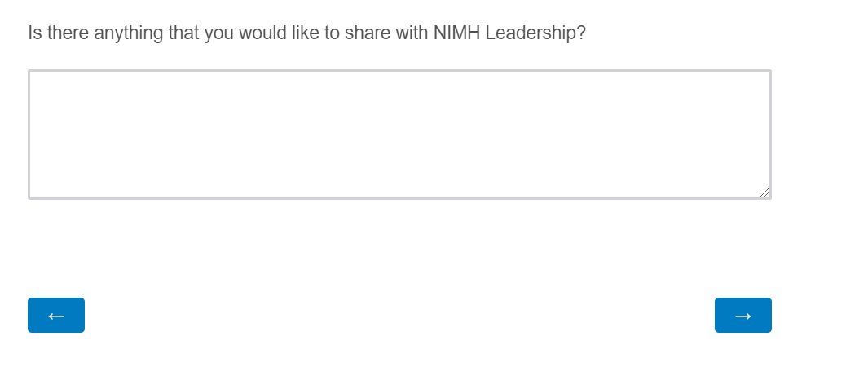This screenshot has height=367, width=868.
Task: Activate the open-ended answer box
Action: tap(399, 135)
